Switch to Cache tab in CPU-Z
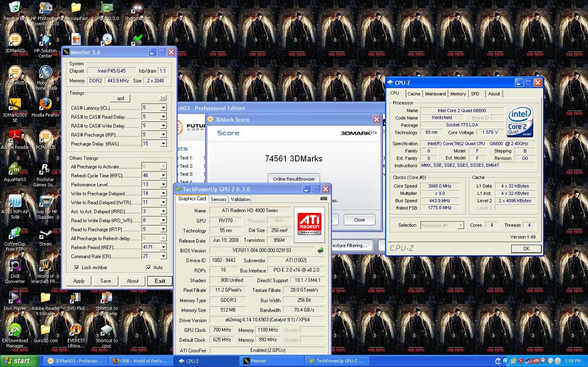This screenshot has height=367, width=588. (x=414, y=94)
